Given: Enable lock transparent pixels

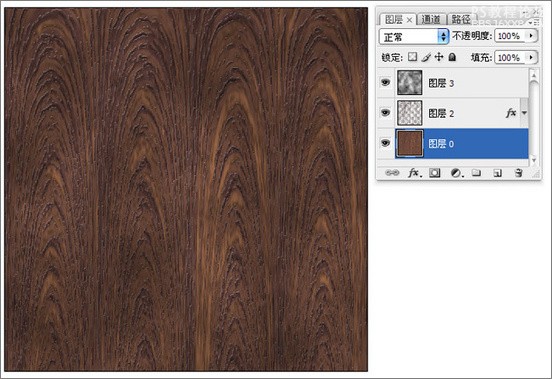Looking at the screenshot, I should pos(412,57).
